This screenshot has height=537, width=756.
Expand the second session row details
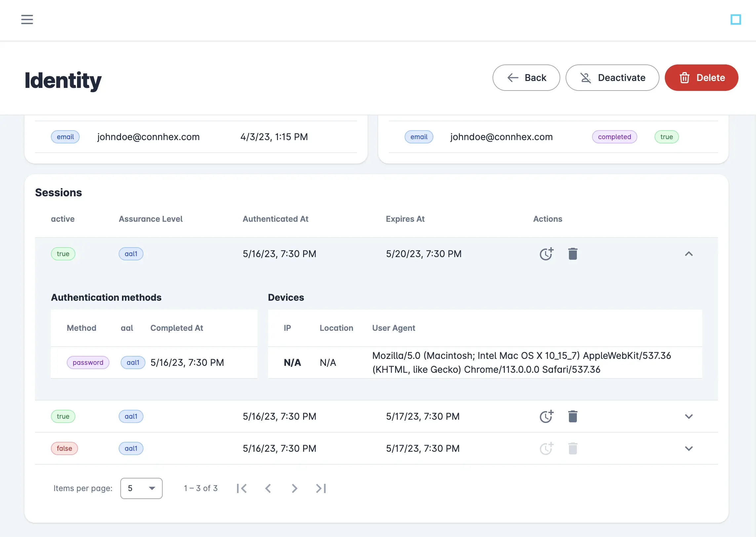click(689, 416)
